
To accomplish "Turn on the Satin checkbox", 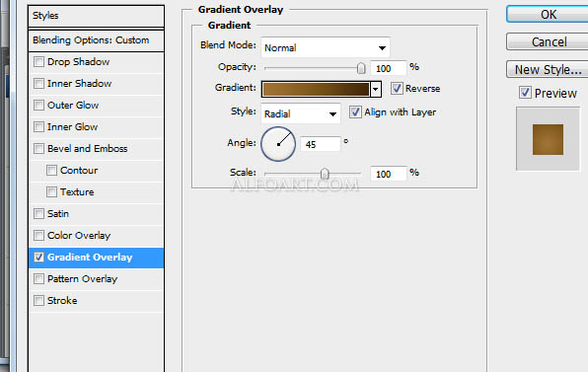I will 39,214.
